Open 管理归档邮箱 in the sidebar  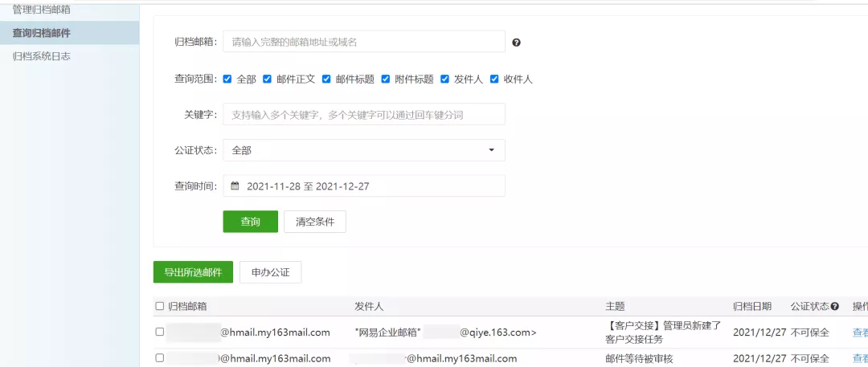click(x=42, y=10)
